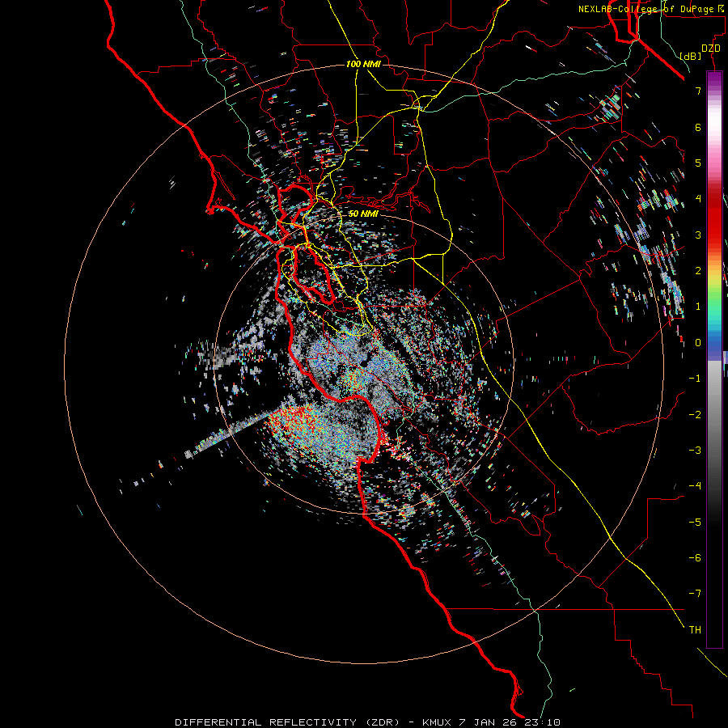Click the DZD product label
Image resolution: width=728 pixels, height=728 pixels.
[710, 49]
